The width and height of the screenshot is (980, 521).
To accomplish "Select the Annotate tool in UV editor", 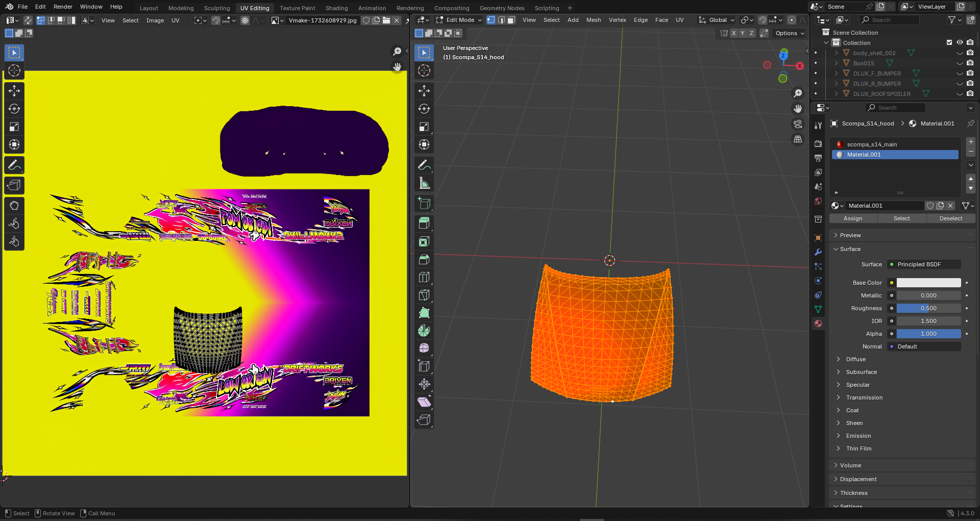I will point(14,165).
